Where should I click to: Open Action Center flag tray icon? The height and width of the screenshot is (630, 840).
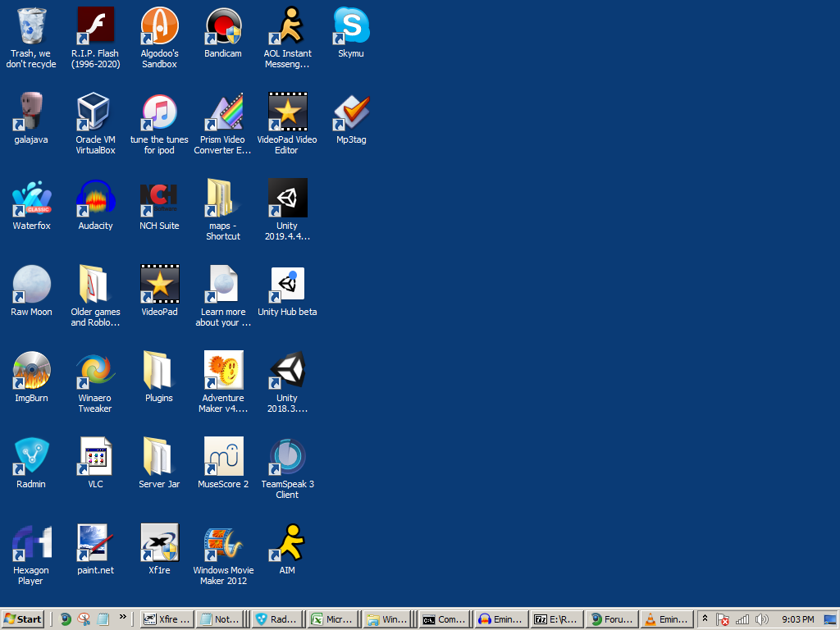pyautogui.click(x=722, y=620)
